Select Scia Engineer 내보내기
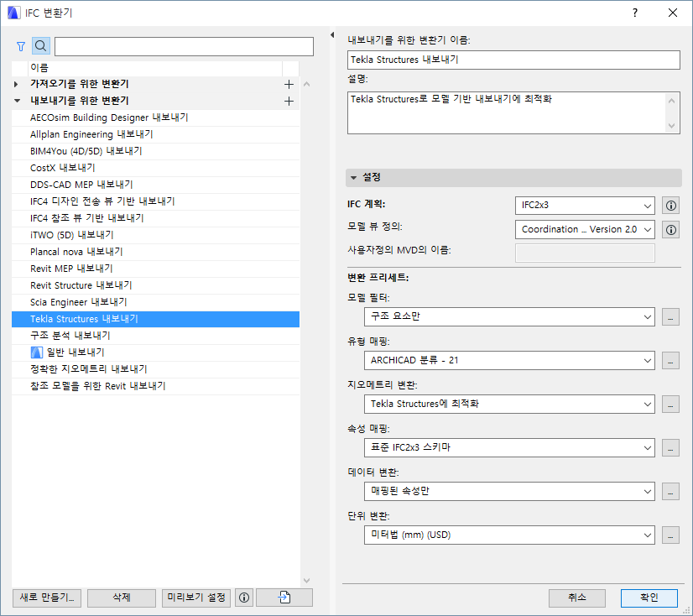 coord(155,302)
